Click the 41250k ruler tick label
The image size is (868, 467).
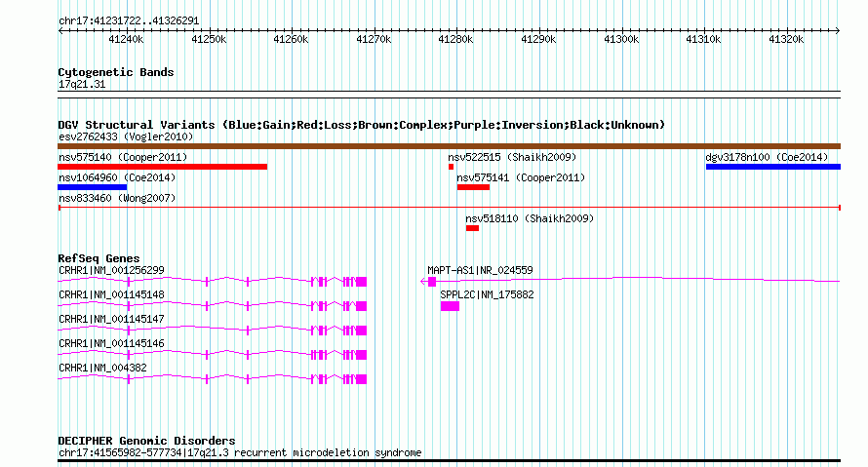coord(209,39)
